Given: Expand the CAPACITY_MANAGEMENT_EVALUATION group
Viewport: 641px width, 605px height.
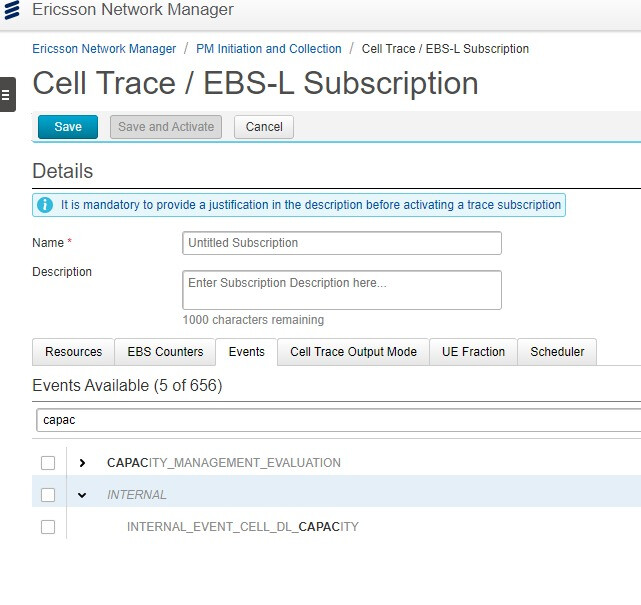Looking at the screenshot, I should pyautogui.click(x=82, y=463).
